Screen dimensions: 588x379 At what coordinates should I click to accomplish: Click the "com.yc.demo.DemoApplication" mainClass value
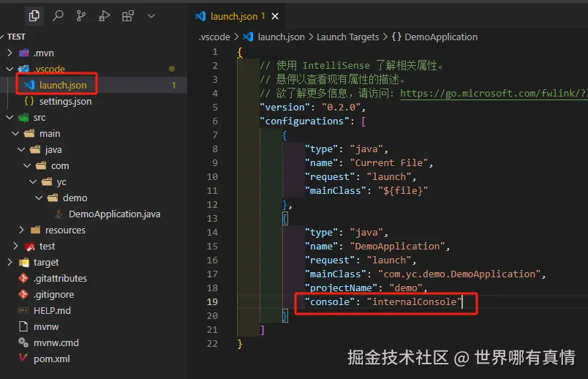tap(459, 274)
